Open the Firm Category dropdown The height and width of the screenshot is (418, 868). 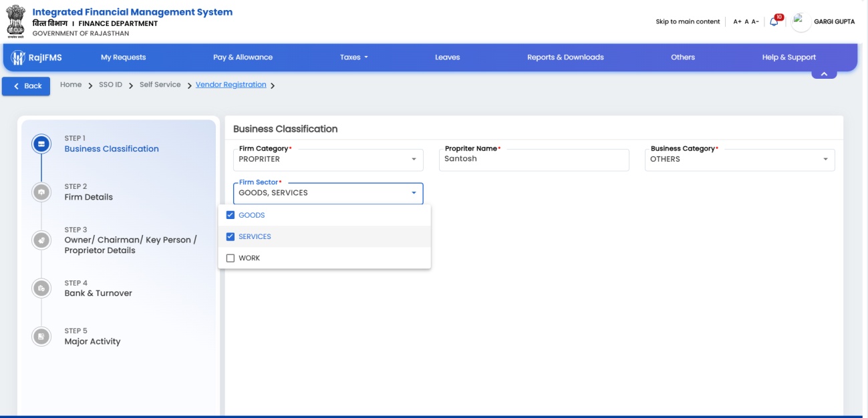(x=328, y=160)
